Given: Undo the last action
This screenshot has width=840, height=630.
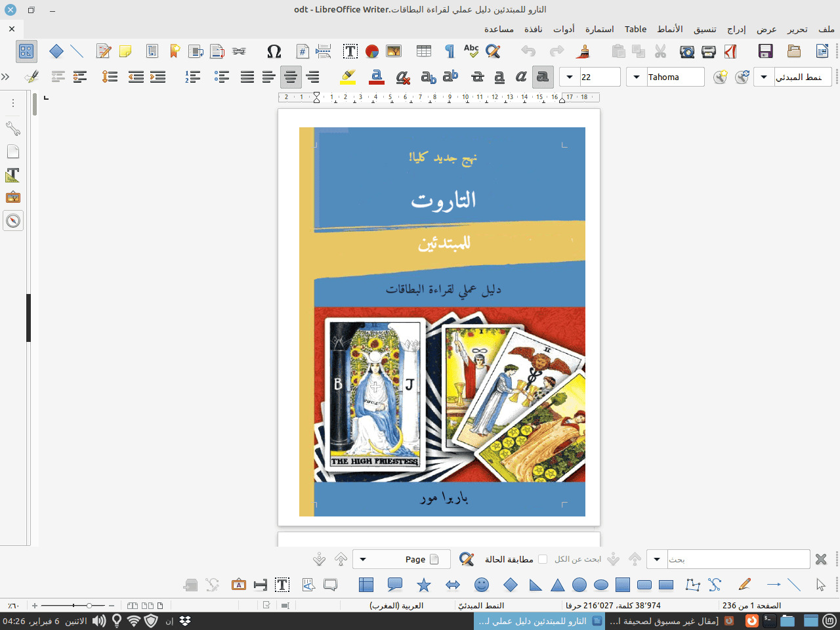Looking at the screenshot, I should pos(529,51).
